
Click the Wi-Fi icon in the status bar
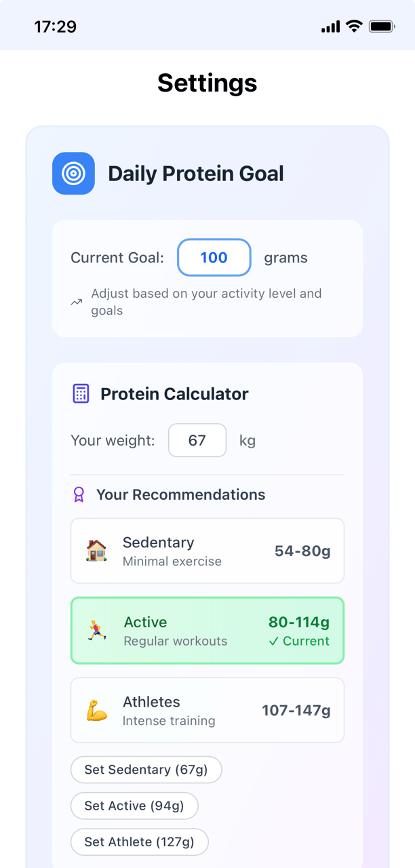pyautogui.click(x=353, y=26)
